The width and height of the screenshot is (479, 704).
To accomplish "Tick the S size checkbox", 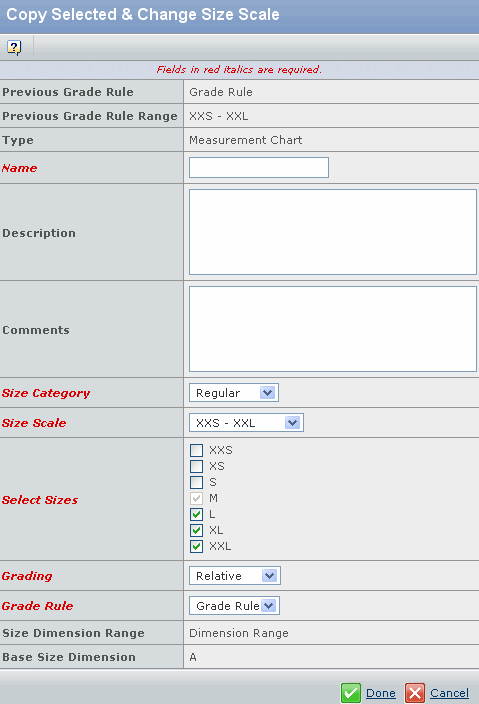I will [x=196, y=482].
